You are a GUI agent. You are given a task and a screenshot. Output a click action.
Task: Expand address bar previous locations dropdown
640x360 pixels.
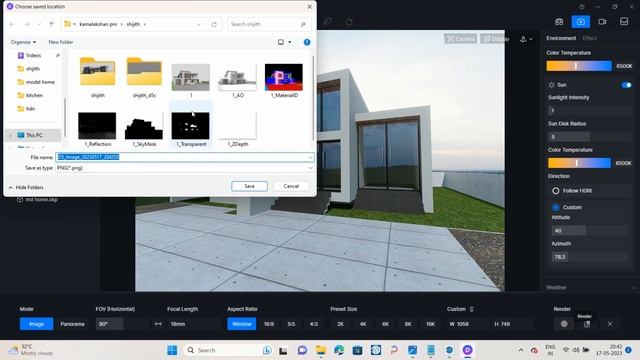(198, 24)
